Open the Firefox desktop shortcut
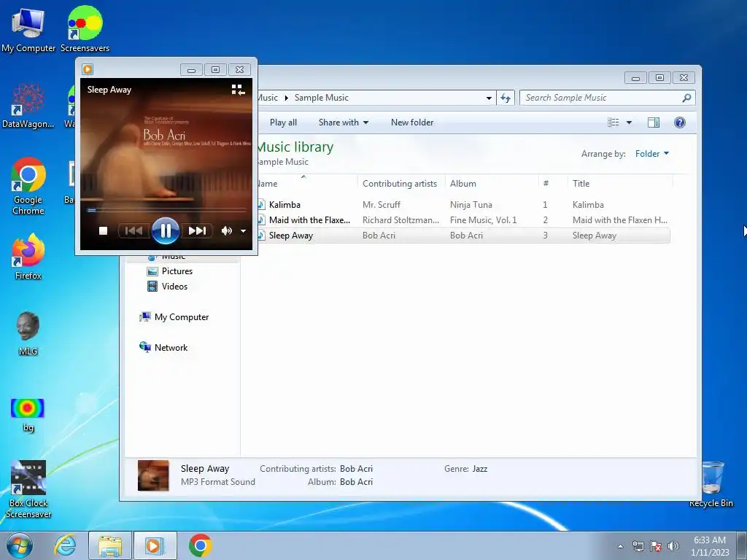 [28, 257]
